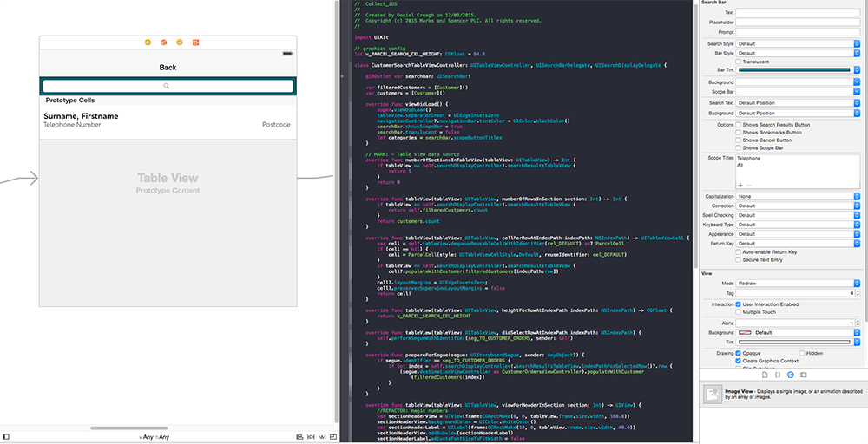Click the Alpha value stepper

tap(857, 323)
